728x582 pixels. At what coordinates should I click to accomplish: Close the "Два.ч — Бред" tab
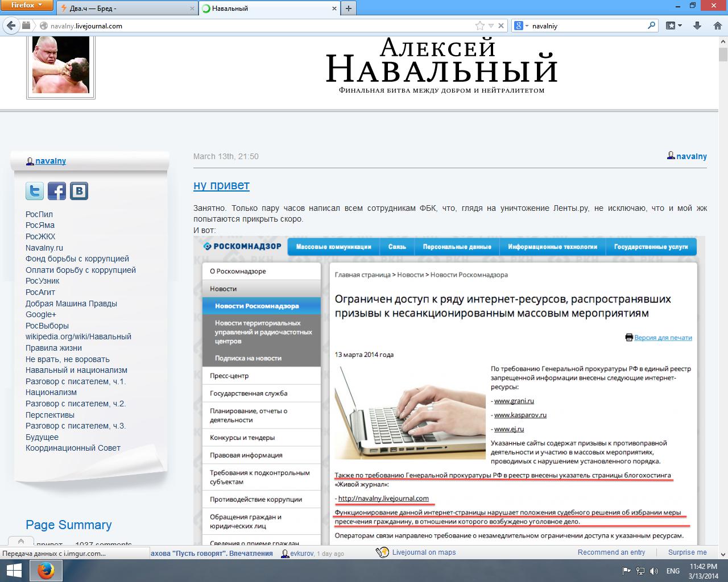(192, 9)
